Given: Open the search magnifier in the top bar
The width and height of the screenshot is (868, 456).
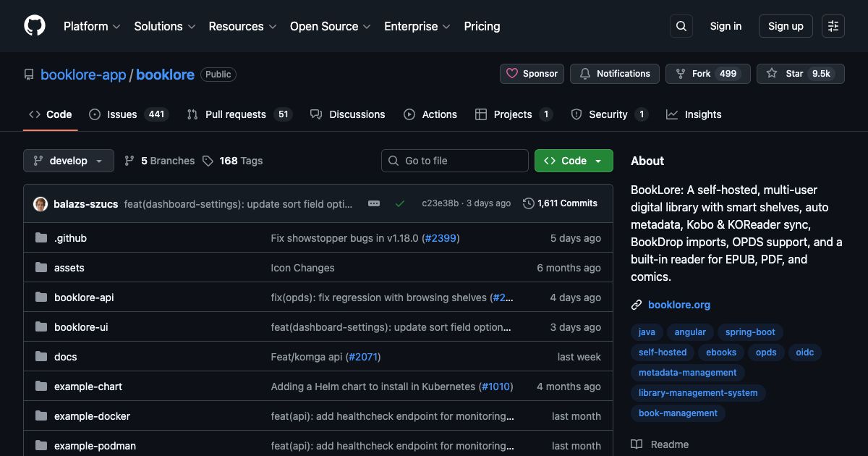Looking at the screenshot, I should pos(681,25).
